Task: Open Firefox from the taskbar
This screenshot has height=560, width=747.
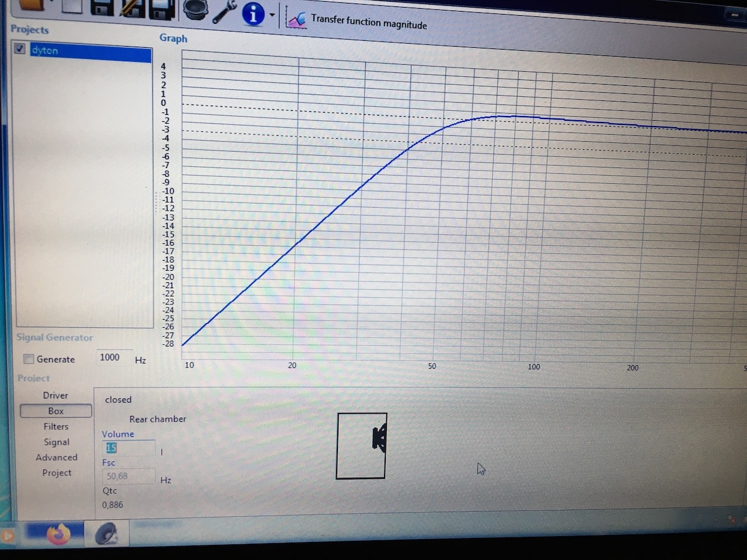Action: (58, 533)
